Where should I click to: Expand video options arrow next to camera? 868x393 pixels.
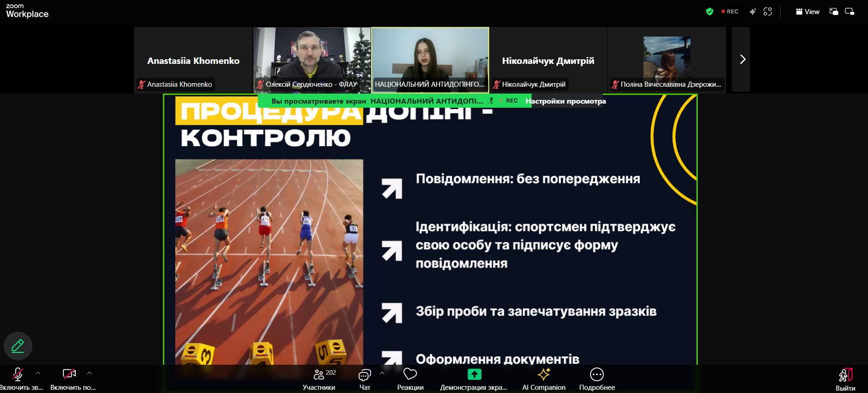[89, 373]
